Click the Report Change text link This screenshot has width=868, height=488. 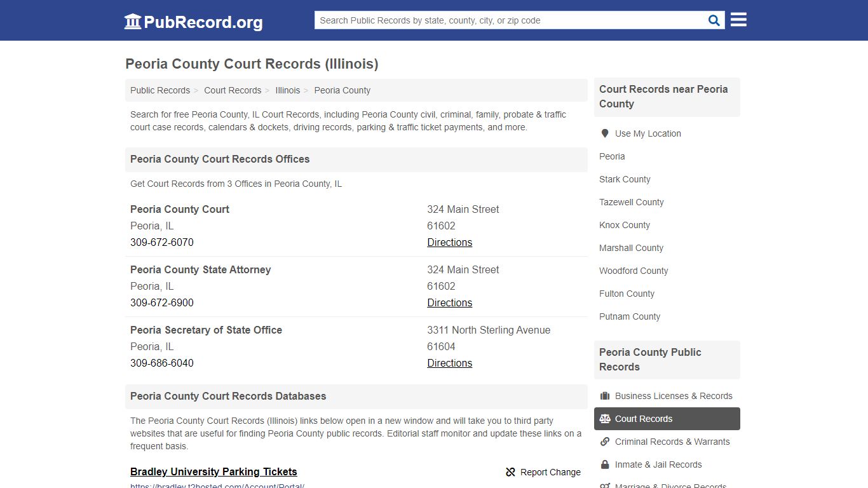click(550, 472)
